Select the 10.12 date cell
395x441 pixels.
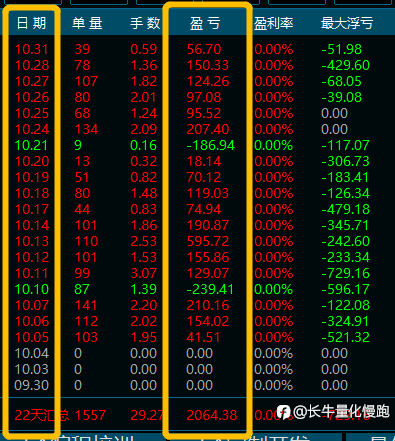pos(32,257)
